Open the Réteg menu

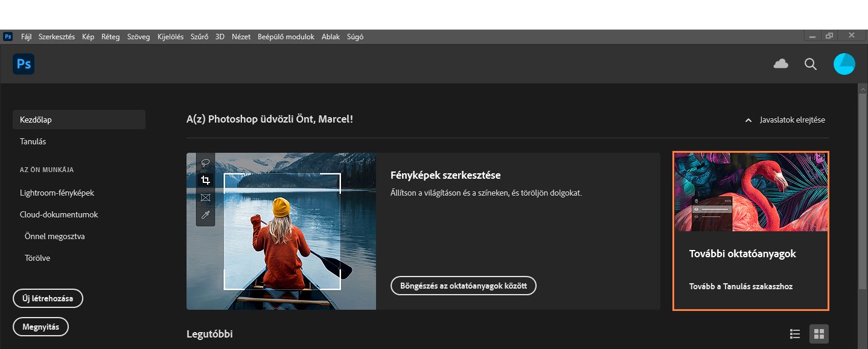[x=110, y=37]
